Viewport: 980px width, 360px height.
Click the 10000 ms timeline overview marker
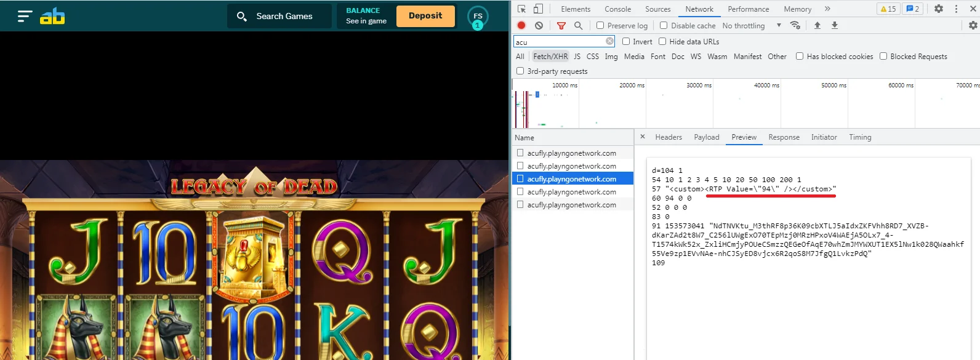564,85
